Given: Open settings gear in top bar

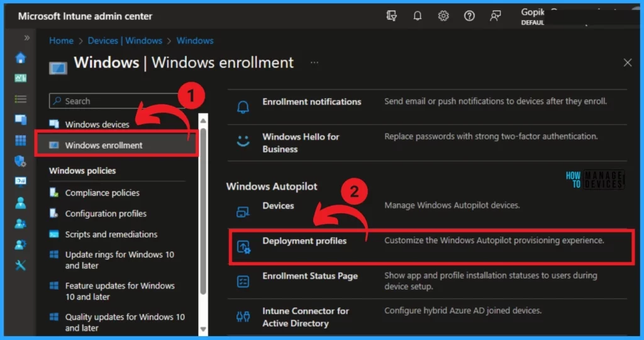Looking at the screenshot, I should (443, 16).
